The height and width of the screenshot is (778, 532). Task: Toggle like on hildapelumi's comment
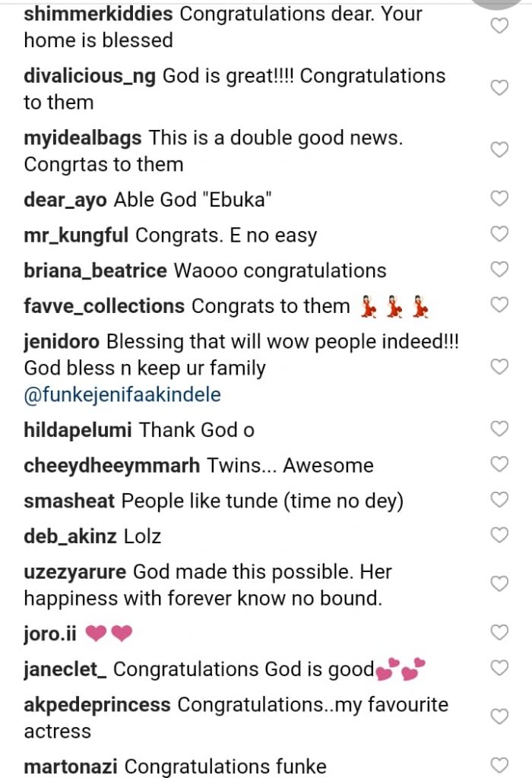(499, 429)
